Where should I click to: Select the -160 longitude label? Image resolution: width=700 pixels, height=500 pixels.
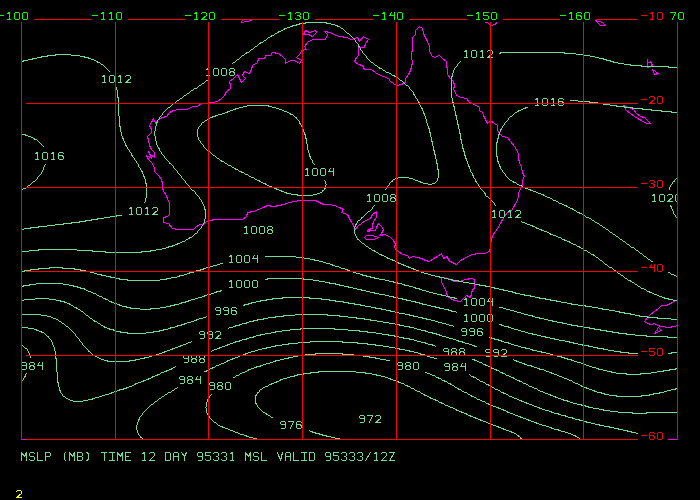pyautogui.click(x=578, y=16)
